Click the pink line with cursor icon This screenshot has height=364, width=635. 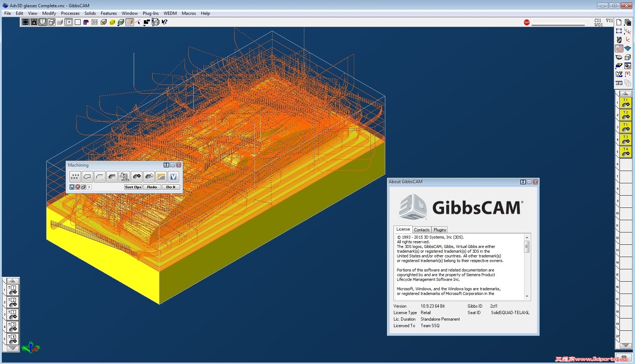click(138, 22)
